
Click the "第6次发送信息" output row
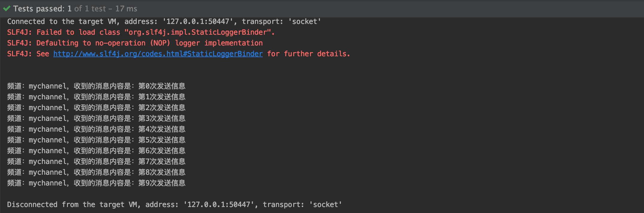(x=96, y=151)
